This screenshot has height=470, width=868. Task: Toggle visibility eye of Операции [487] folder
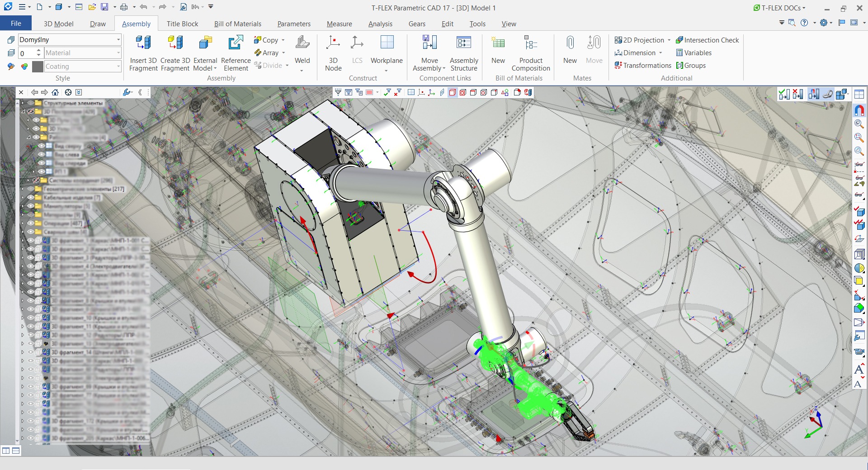point(31,223)
